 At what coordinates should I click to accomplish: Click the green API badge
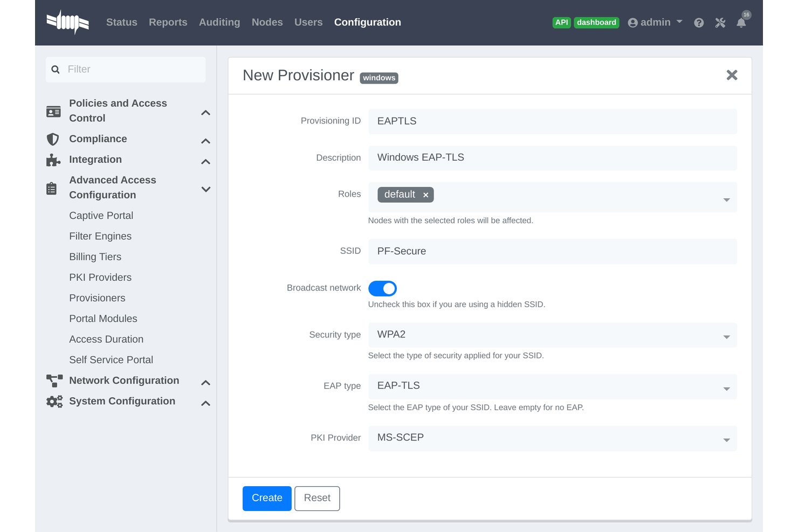[562, 23]
